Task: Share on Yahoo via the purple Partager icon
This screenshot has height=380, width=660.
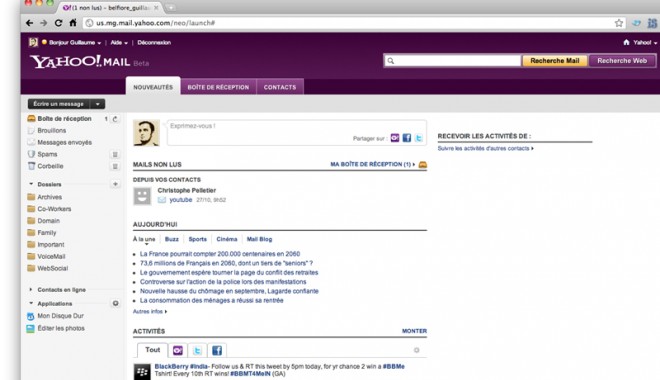Action: coord(394,138)
